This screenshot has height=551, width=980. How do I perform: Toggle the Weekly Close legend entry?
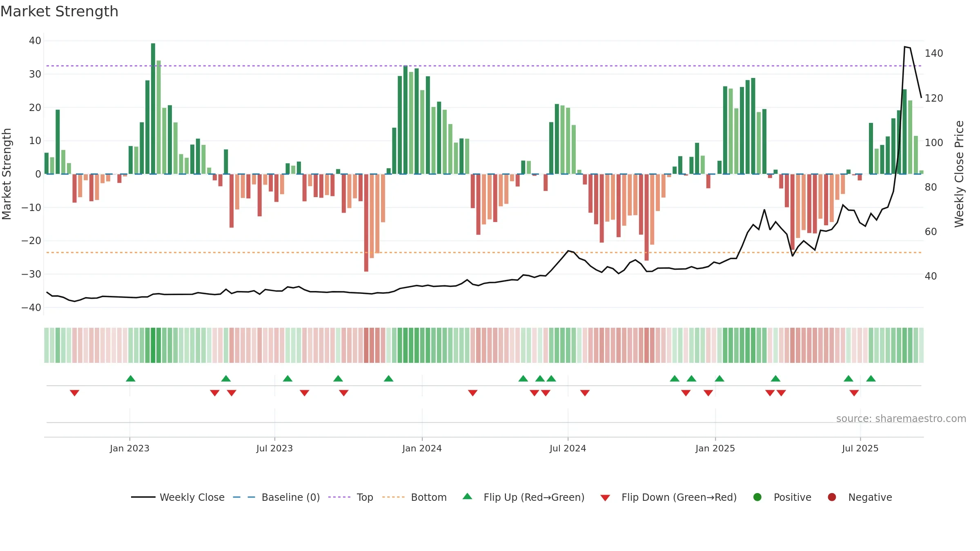point(178,497)
